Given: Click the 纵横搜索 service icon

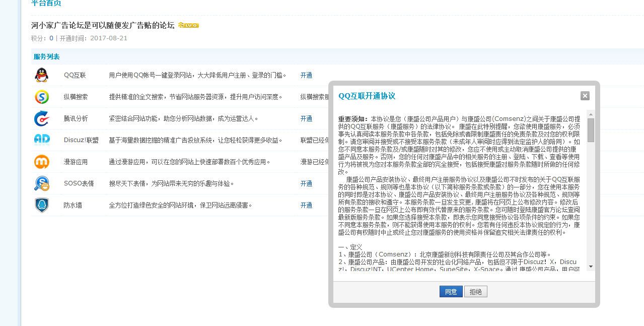Looking at the screenshot, I should 42,97.
